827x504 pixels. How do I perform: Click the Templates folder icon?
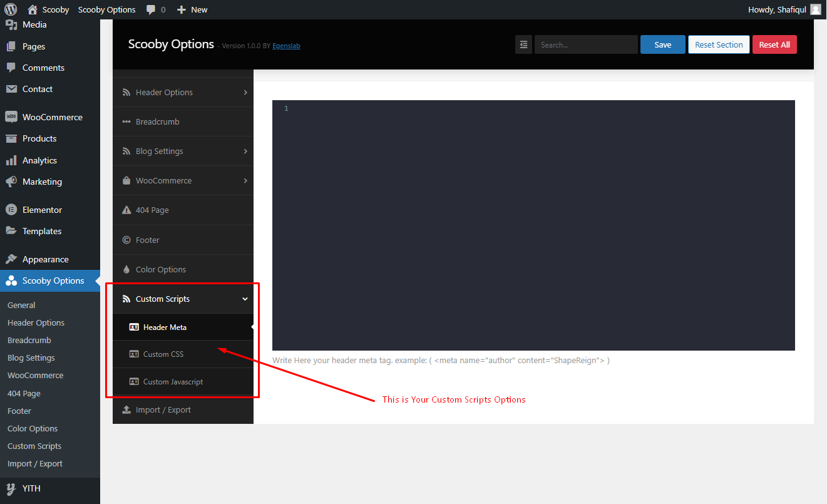[x=11, y=231]
